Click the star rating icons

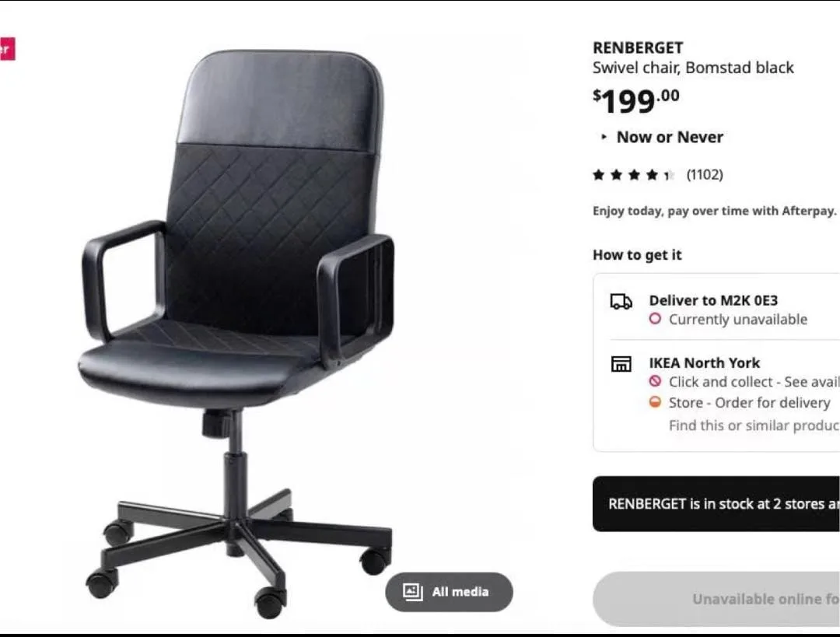[633, 175]
